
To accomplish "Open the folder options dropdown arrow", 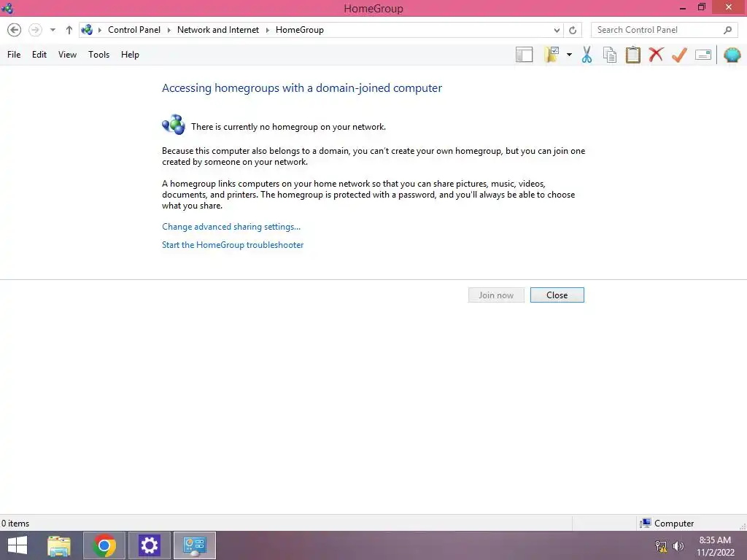I will [569, 55].
